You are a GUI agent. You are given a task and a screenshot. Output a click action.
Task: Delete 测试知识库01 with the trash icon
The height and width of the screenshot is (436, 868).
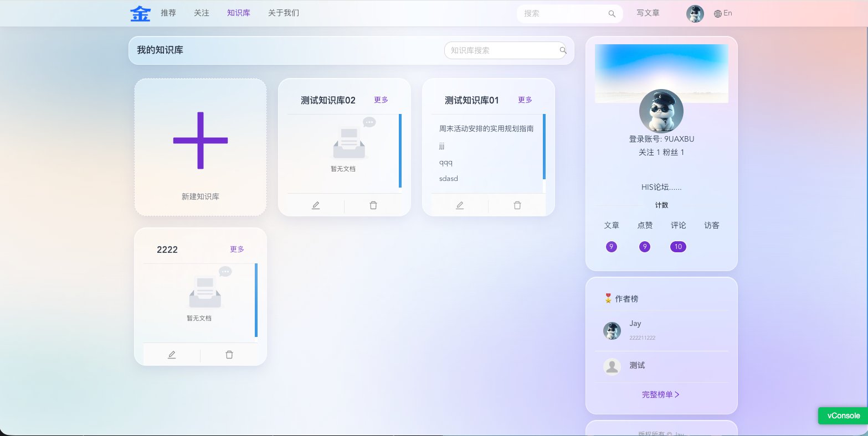517,205
